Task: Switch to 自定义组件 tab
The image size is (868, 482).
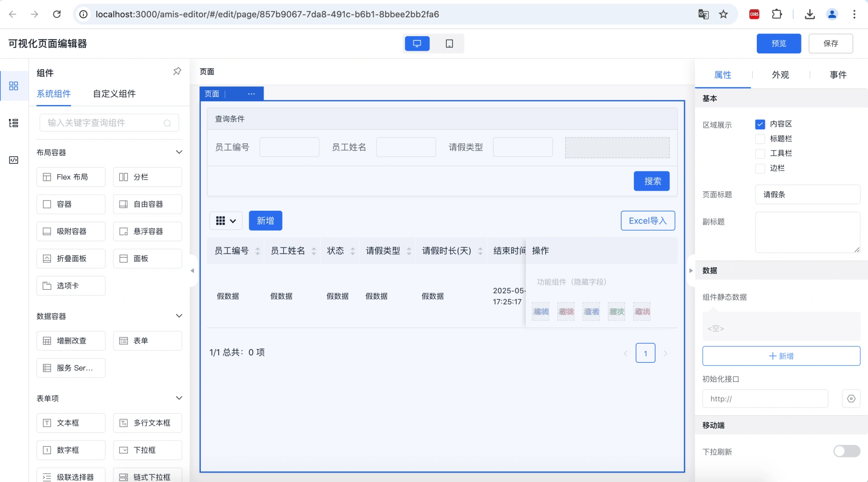Action: pyautogui.click(x=114, y=94)
